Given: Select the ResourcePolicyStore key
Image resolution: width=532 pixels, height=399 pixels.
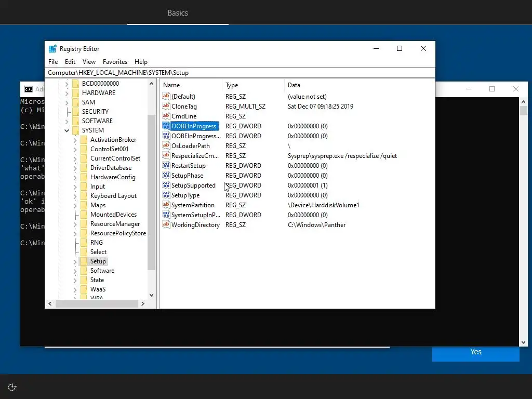Looking at the screenshot, I should point(118,233).
